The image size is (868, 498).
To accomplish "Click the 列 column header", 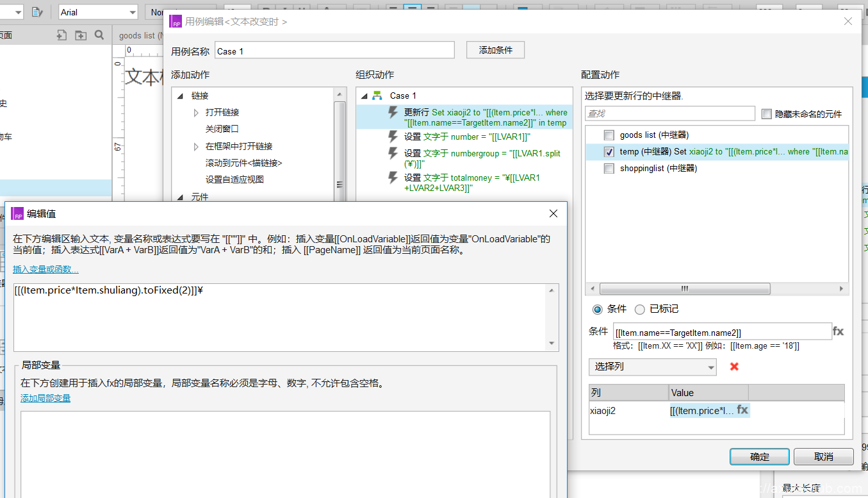I will pos(628,393).
